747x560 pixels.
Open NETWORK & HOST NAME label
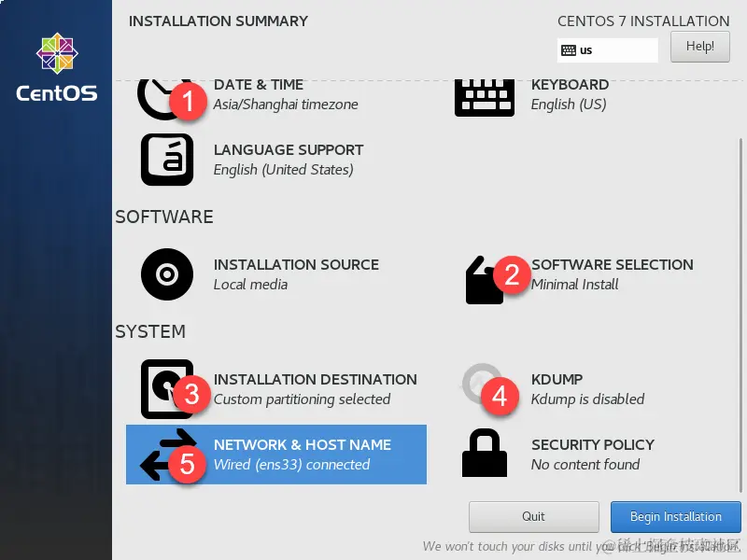(302, 445)
